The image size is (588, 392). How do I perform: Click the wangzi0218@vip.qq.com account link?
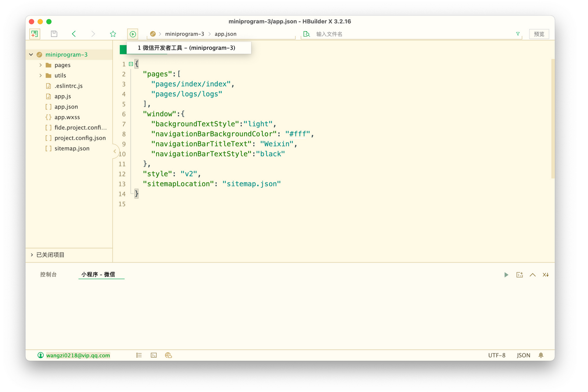coord(78,355)
